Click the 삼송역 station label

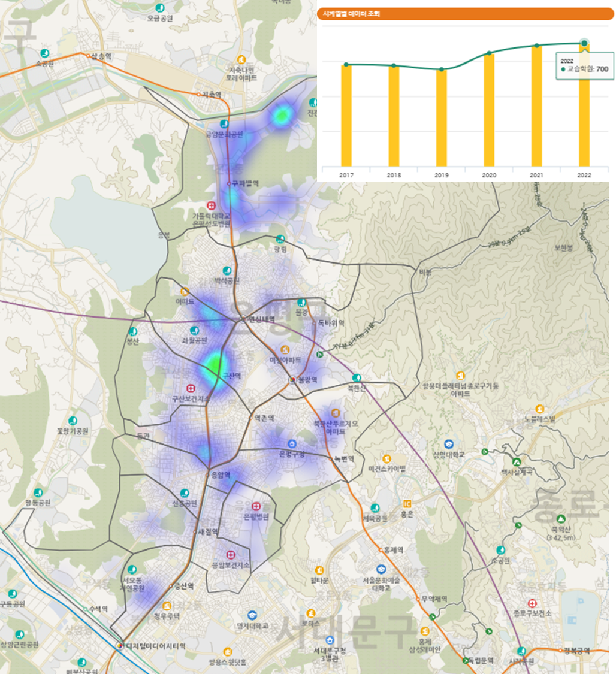point(101,56)
